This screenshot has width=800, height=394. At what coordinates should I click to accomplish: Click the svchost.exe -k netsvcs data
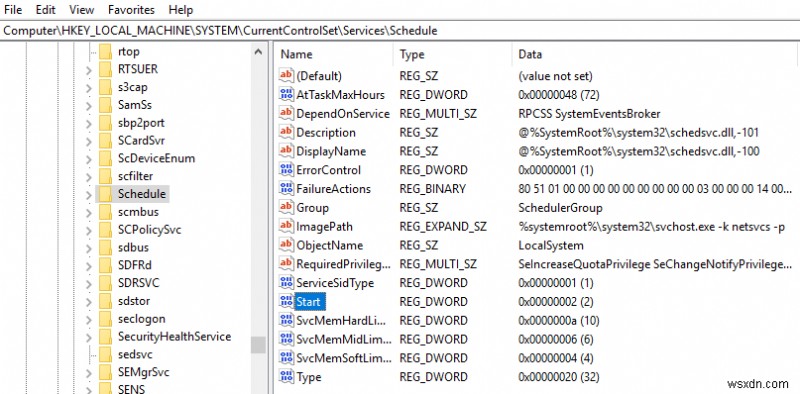(652, 227)
